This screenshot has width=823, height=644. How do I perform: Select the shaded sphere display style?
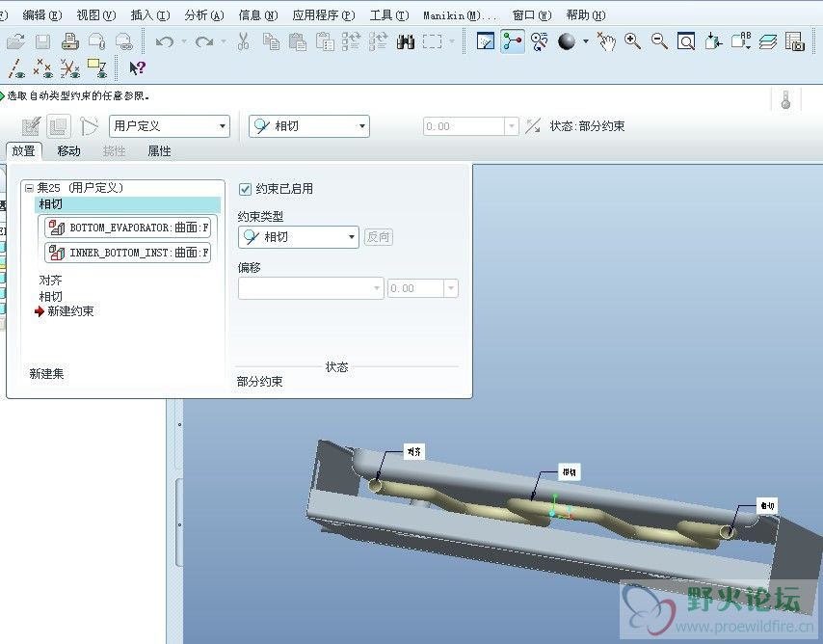click(x=567, y=41)
